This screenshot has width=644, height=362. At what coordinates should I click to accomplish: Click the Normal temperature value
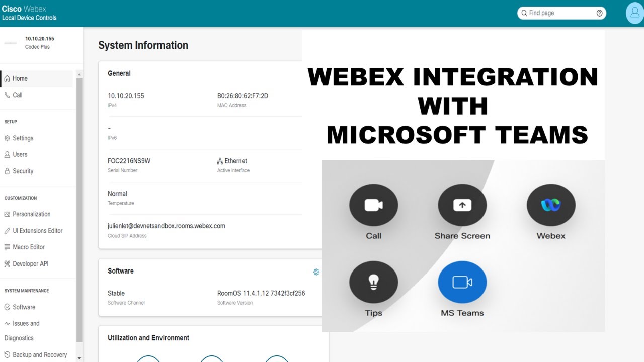tap(117, 194)
